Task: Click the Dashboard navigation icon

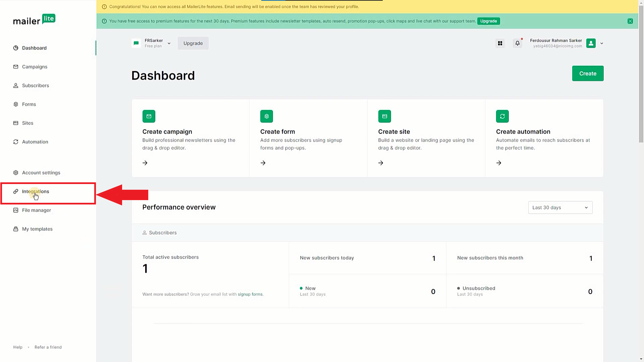Action: (16, 48)
